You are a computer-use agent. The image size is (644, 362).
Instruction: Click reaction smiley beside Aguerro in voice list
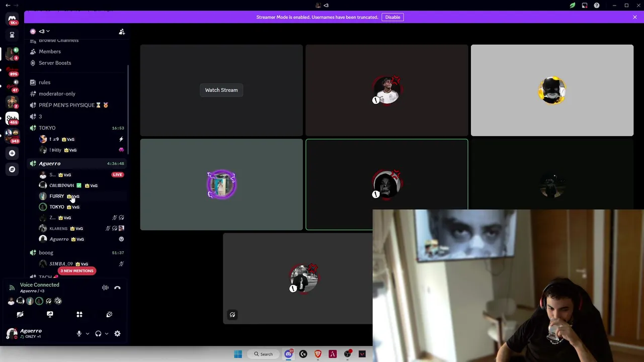coord(121,239)
